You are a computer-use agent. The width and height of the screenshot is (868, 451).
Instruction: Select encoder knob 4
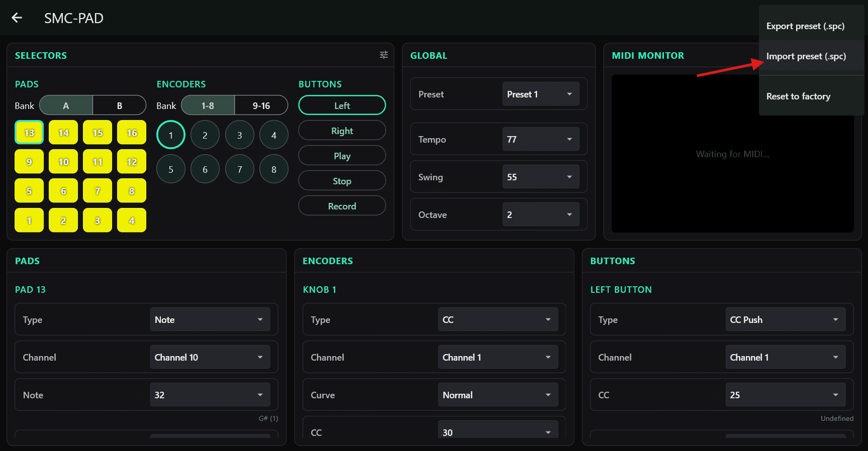(274, 135)
